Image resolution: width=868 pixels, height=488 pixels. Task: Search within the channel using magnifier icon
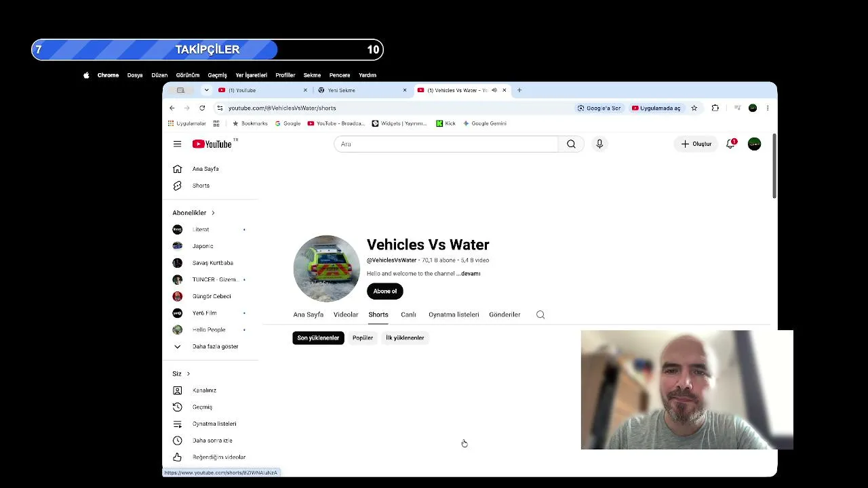tap(540, 314)
